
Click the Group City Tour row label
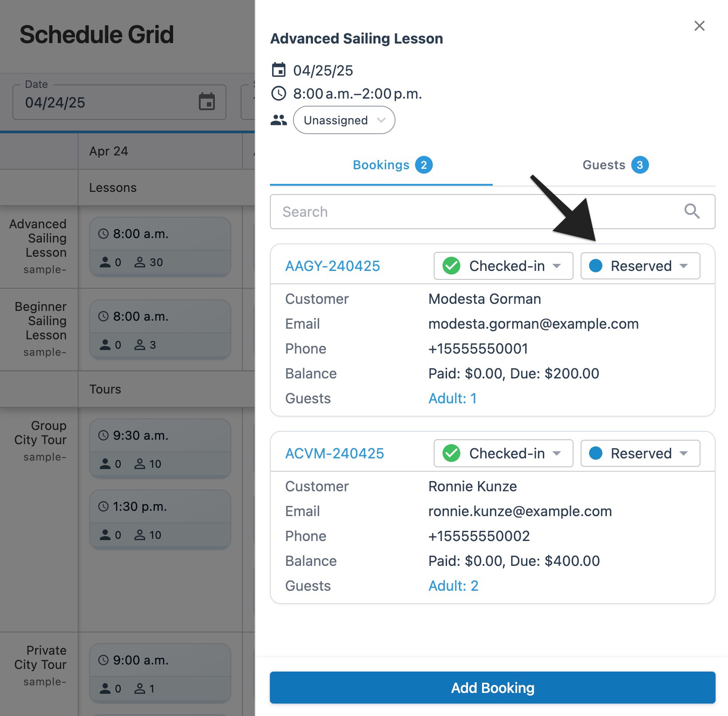(x=40, y=433)
